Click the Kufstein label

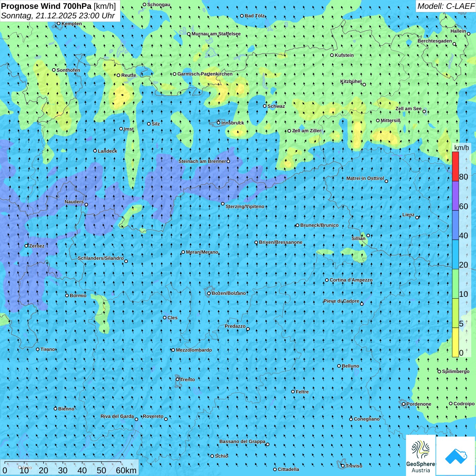point(344,55)
